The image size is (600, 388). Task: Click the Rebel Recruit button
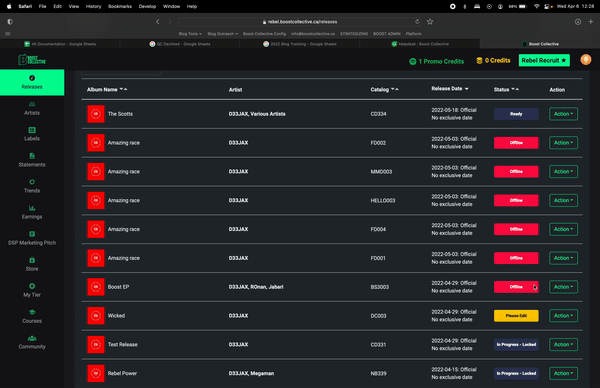(x=544, y=60)
